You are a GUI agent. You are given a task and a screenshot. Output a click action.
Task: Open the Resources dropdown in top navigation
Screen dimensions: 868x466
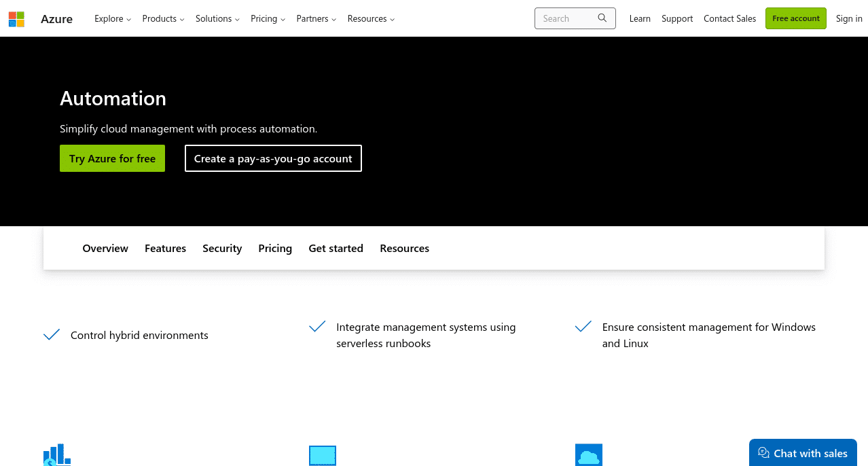tap(371, 18)
